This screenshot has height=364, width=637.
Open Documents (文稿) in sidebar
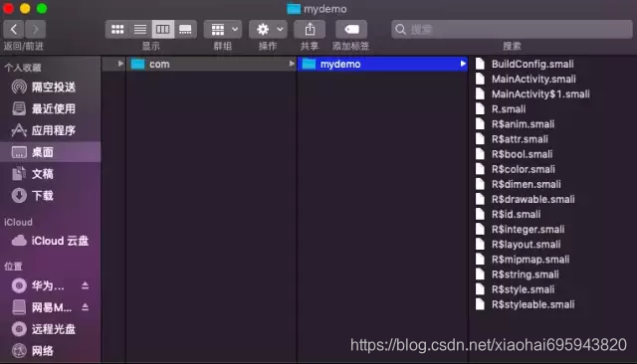click(x=51, y=174)
